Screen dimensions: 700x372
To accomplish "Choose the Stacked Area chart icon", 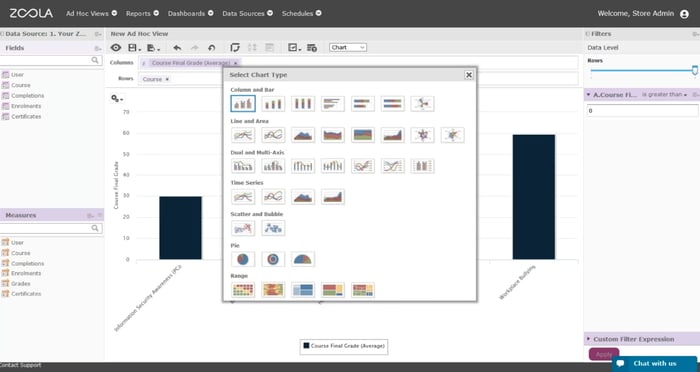I will [x=333, y=135].
